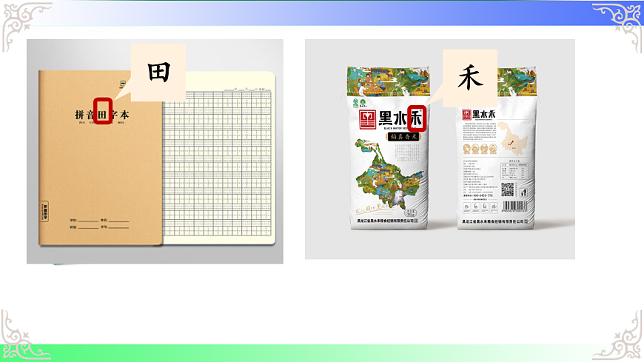Image resolution: width=644 pixels, height=362 pixels.
Task: Click the black 稻真香米 label on front bag
Action: (x=403, y=136)
